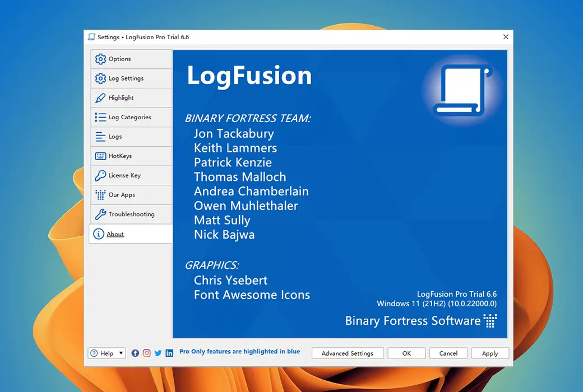Click the highlighter pen icon
Viewport: 583px width, 392px height.
coord(100,98)
